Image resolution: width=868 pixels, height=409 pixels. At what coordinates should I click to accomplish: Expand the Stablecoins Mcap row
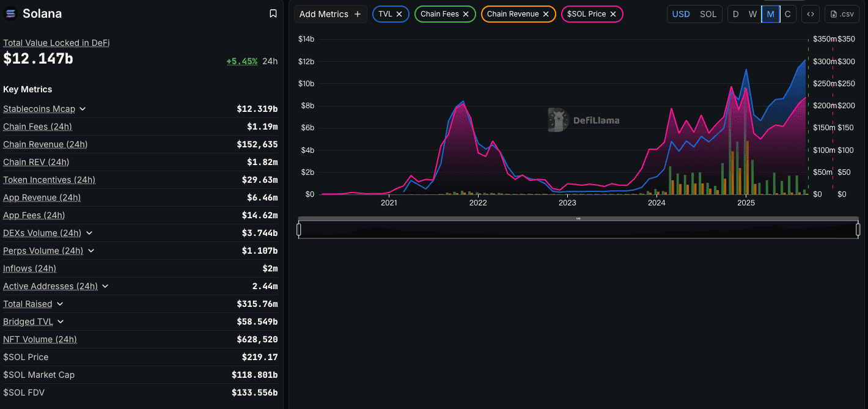pyautogui.click(x=83, y=109)
